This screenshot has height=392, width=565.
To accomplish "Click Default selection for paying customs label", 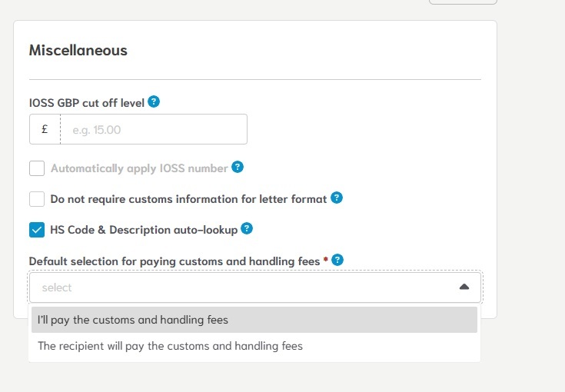I will [x=174, y=261].
